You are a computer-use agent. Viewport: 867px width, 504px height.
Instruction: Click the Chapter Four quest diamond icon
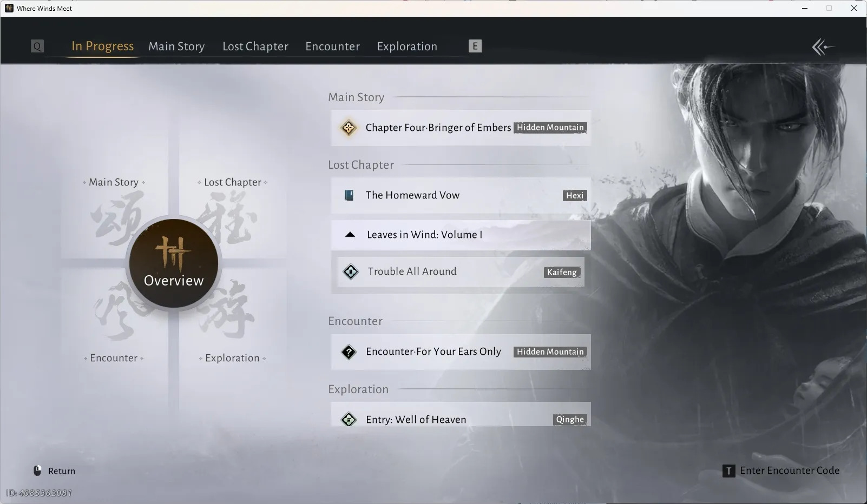tap(349, 128)
